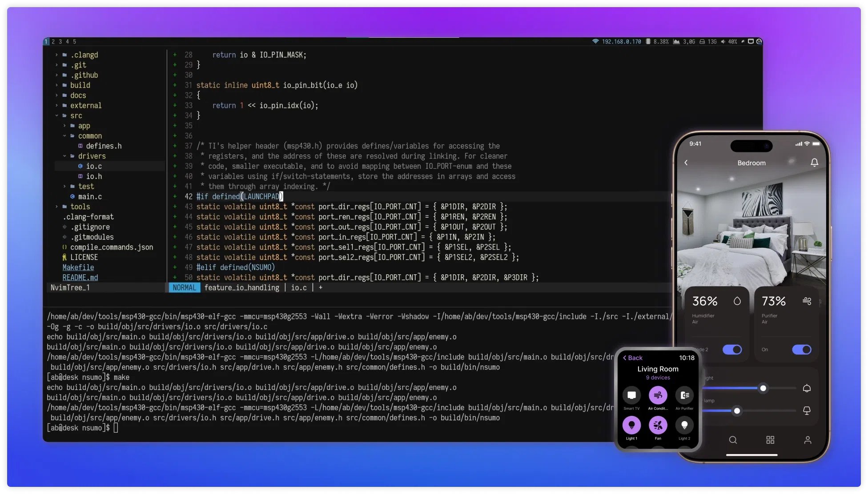
Task: Open the Makefile link in file tree
Action: tap(78, 267)
